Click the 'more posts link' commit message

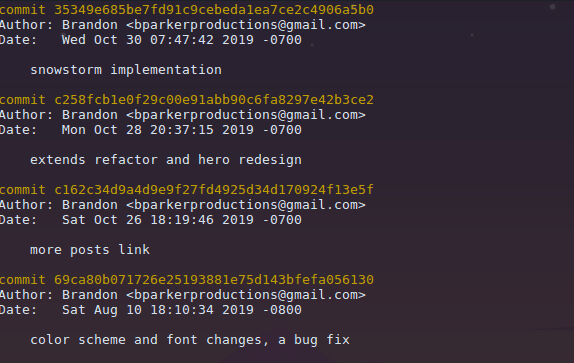[x=90, y=250]
